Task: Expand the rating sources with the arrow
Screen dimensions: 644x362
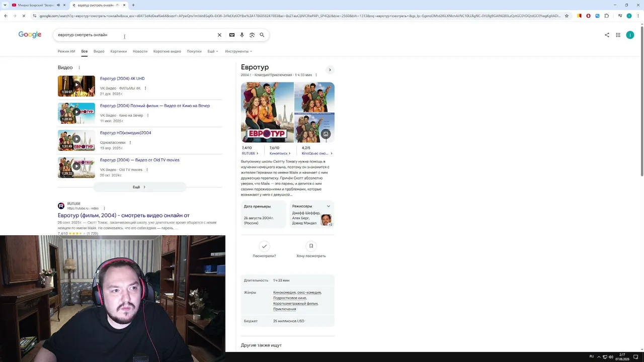Action: pos(332,153)
